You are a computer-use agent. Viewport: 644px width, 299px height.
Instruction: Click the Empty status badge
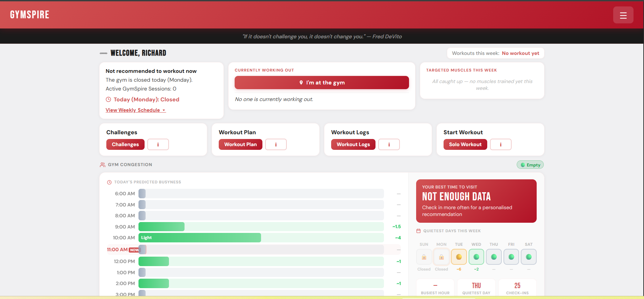530,165
